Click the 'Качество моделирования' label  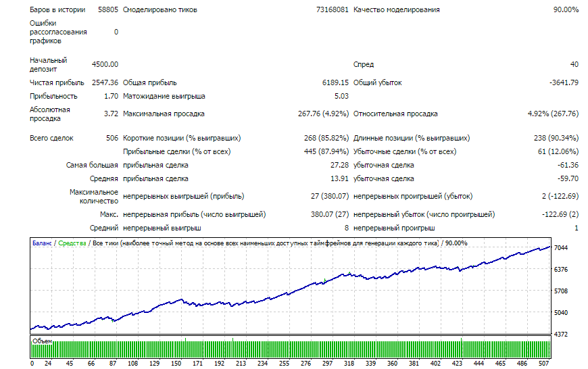tap(396, 9)
